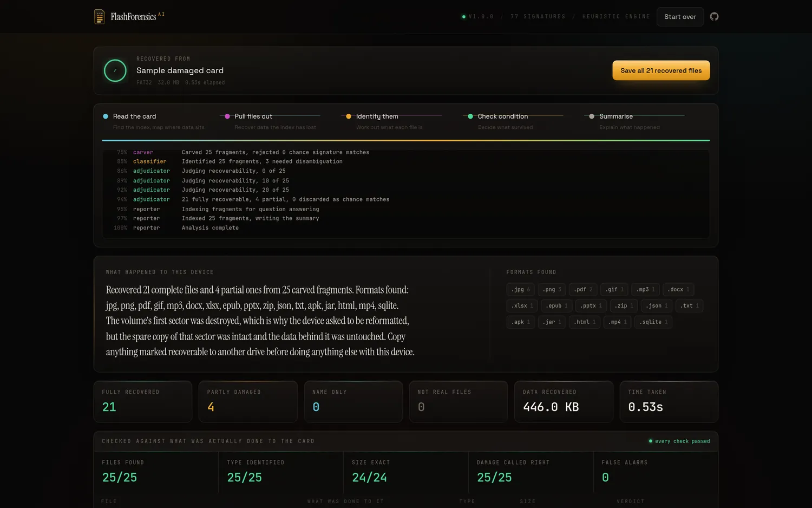The width and height of the screenshot is (812, 508).
Task: Click the Type Identified 25/25 value
Action: pyautogui.click(x=245, y=478)
